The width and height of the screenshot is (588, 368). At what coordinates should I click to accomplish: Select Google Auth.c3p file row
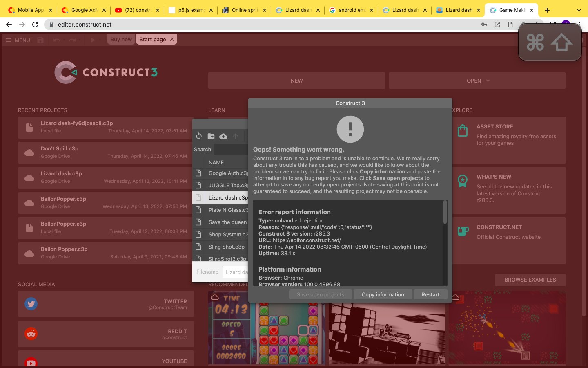(220, 173)
